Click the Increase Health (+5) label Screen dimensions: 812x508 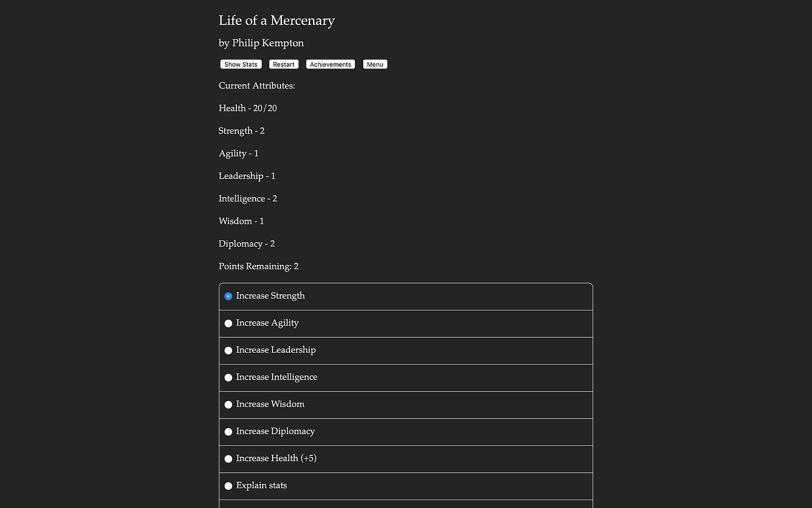tap(276, 458)
